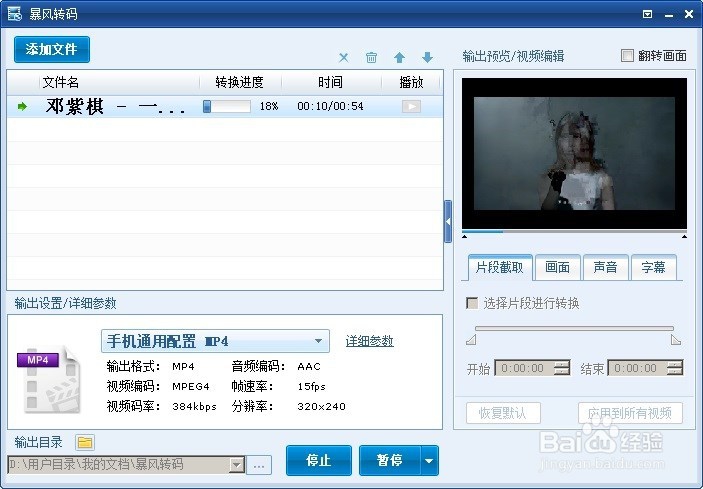Viewport: 703px width, 489px height.
Task: Open the title bar menu dropdown icon
Action: [647, 14]
